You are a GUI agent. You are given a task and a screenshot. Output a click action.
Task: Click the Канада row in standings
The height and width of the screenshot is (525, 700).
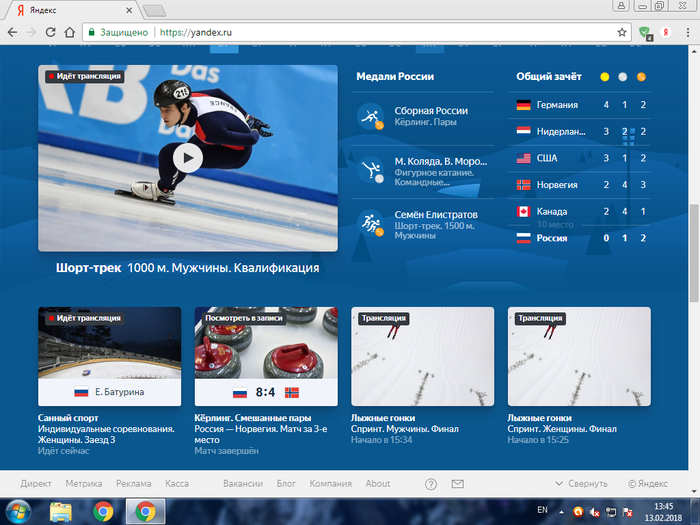(x=579, y=211)
